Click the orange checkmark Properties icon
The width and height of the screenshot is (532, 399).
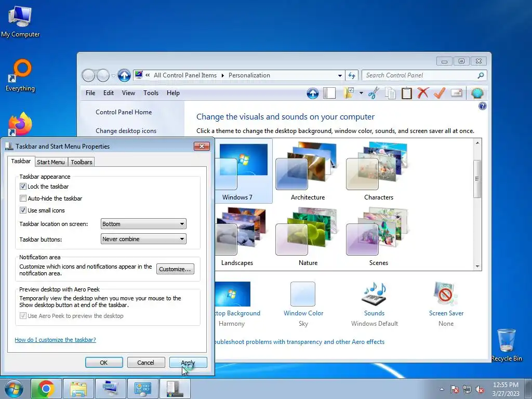click(440, 93)
